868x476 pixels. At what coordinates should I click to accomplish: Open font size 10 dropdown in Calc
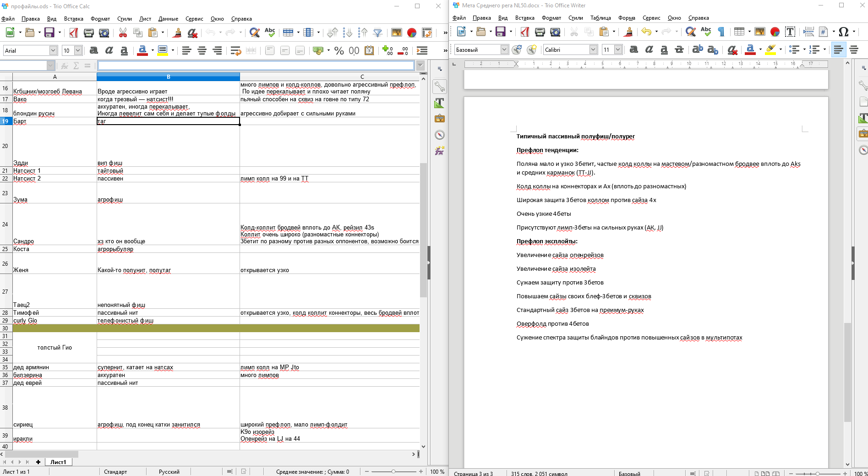pyautogui.click(x=78, y=50)
